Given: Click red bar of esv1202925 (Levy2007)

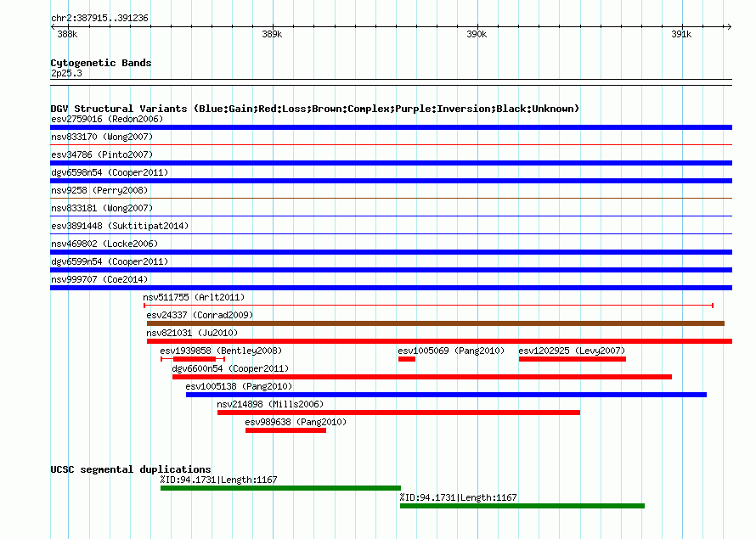Looking at the screenshot, I should point(573,359).
